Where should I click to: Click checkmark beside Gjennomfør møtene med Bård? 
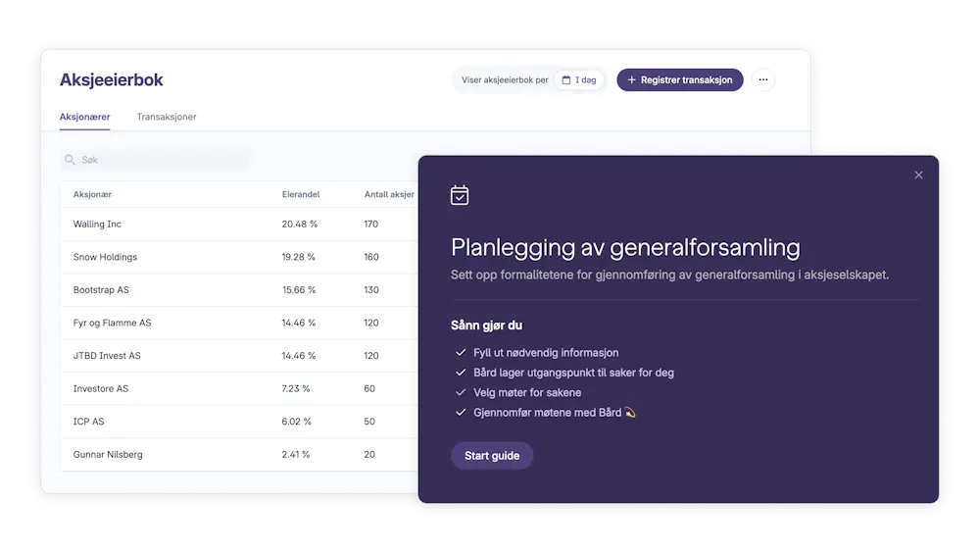461,413
